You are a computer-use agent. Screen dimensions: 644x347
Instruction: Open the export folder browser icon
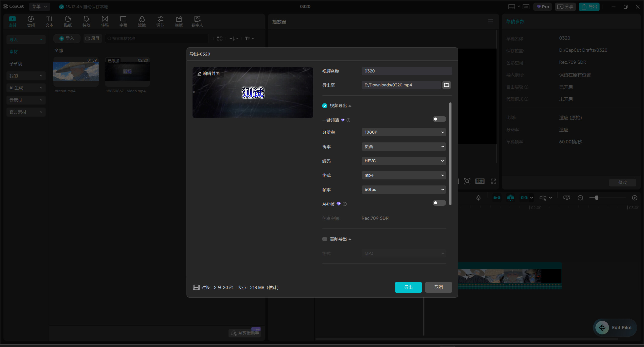446,85
